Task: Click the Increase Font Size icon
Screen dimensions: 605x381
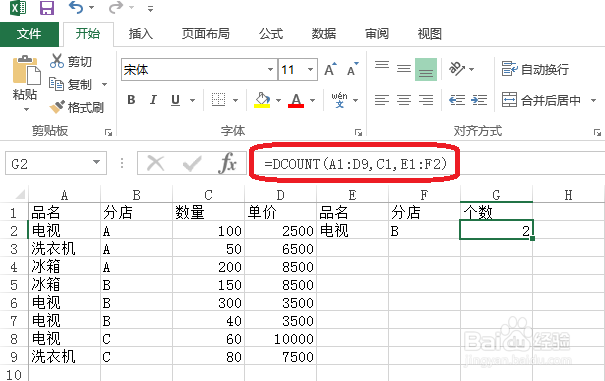Action: [x=330, y=69]
